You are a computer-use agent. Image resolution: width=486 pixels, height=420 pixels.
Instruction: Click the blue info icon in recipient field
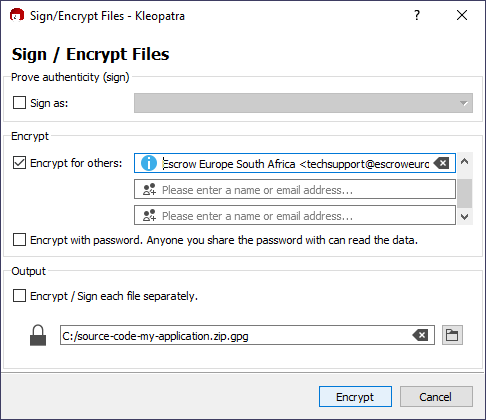click(x=149, y=163)
